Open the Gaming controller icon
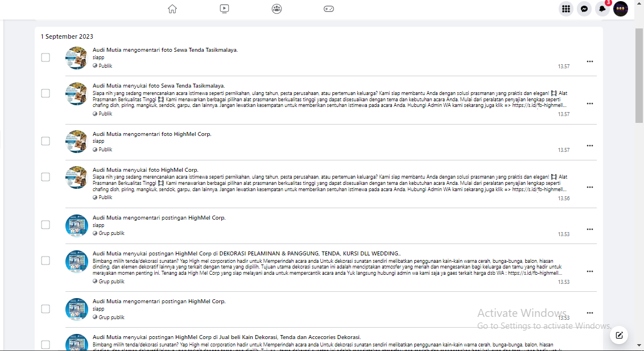This screenshot has height=351, width=644. [x=329, y=9]
